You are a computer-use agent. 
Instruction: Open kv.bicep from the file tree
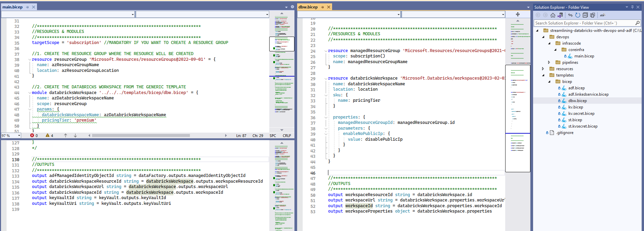click(575, 107)
